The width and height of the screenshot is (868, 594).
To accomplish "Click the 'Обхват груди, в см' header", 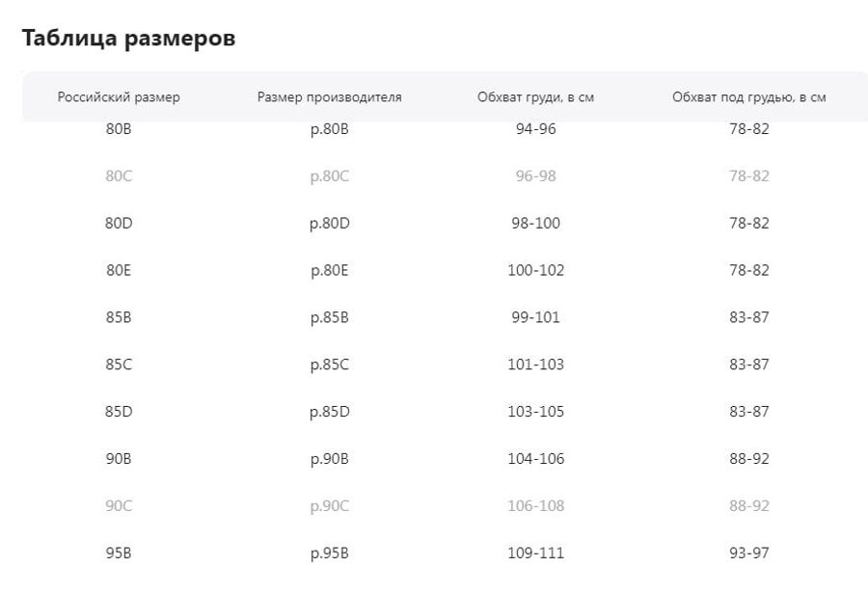I will point(535,97).
